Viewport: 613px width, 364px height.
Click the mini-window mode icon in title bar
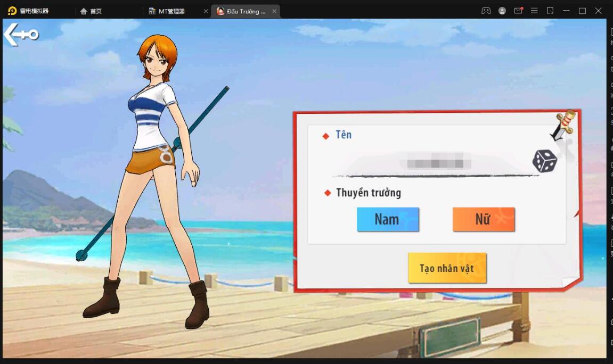(x=550, y=11)
